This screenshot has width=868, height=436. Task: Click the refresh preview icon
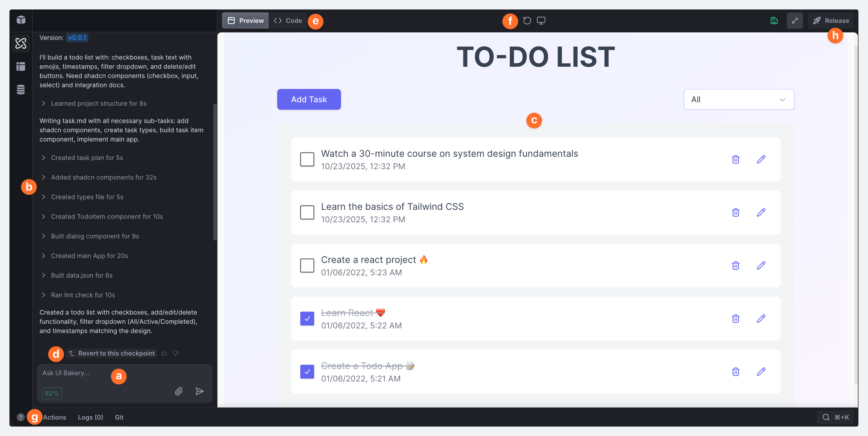pyautogui.click(x=527, y=20)
